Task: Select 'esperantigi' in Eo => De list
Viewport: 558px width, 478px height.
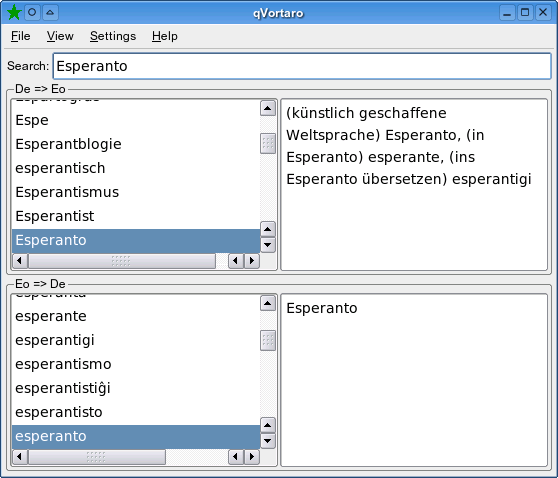Action: tap(136, 340)
